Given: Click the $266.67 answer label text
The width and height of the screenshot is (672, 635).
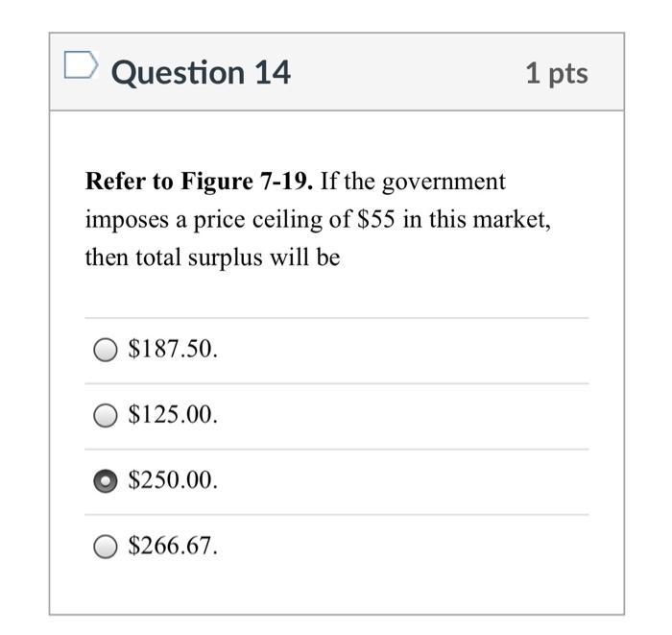Looking at the screenshot, I should [173, 546].
